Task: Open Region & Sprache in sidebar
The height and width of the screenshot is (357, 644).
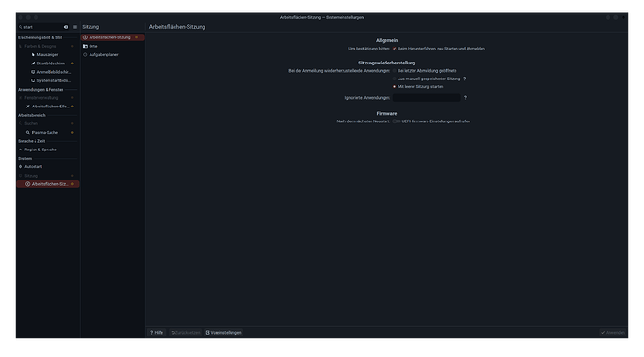Action: (48, 150)
